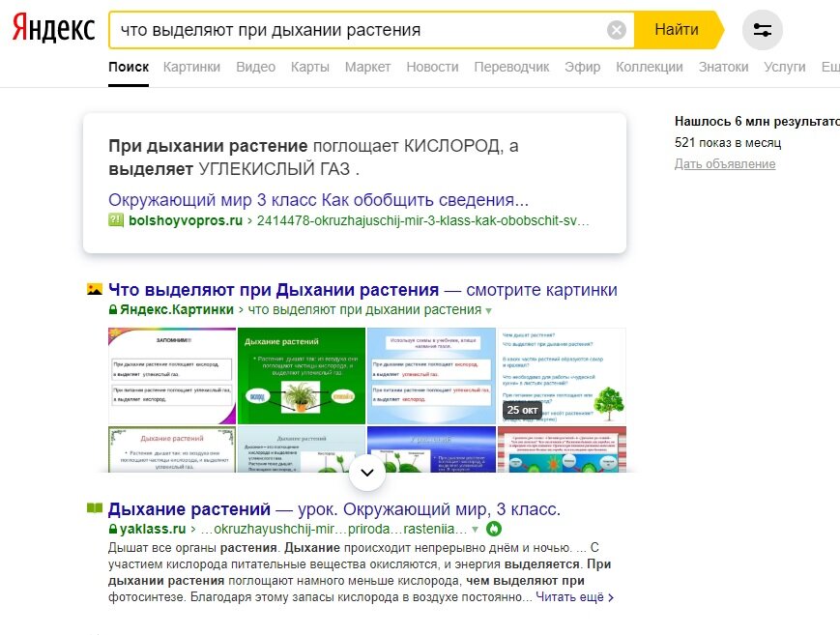This screenshot has height=635, width=840.
Task: Click the pictures result icon
Action: pos(95,289)
